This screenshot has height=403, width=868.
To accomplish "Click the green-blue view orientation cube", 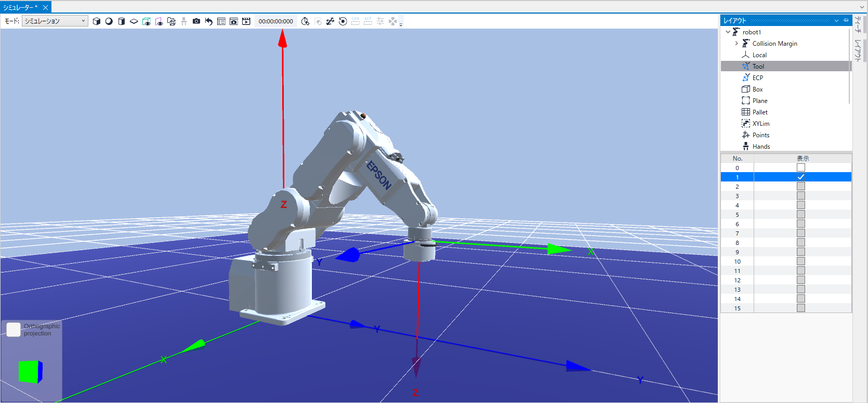I will click(30, 371).
